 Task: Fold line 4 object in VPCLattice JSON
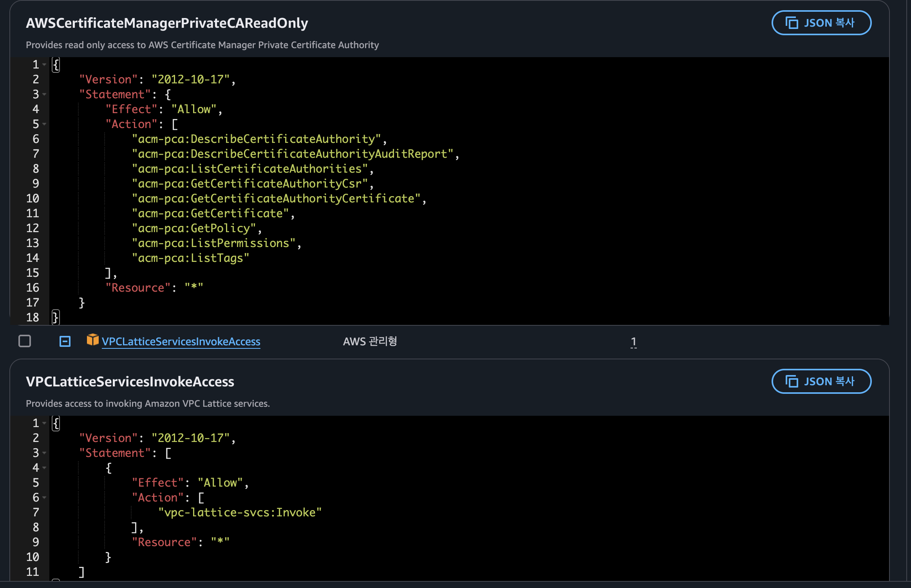click(x=44, y=468)
